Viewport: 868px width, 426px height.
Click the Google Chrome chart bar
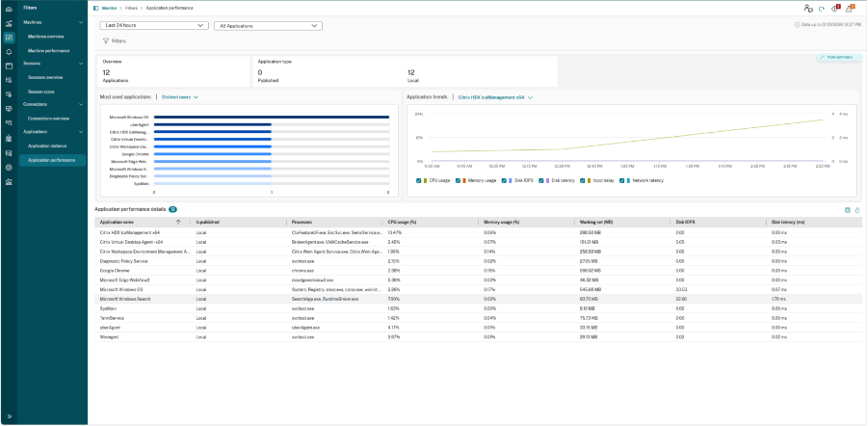tap(213, 154)
